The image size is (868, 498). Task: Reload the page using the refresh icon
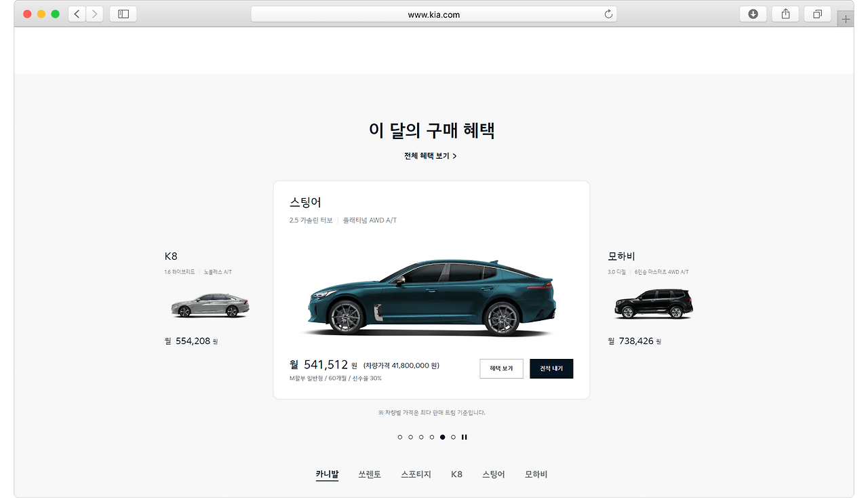click(608, 14)
